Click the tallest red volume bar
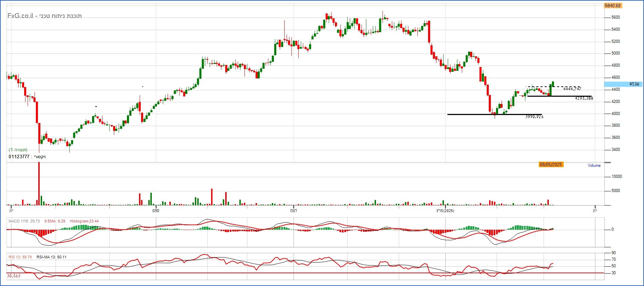Image resolution: width=644 pixels, height=286 pixels. pyautogui.click(x=39, y=183)
